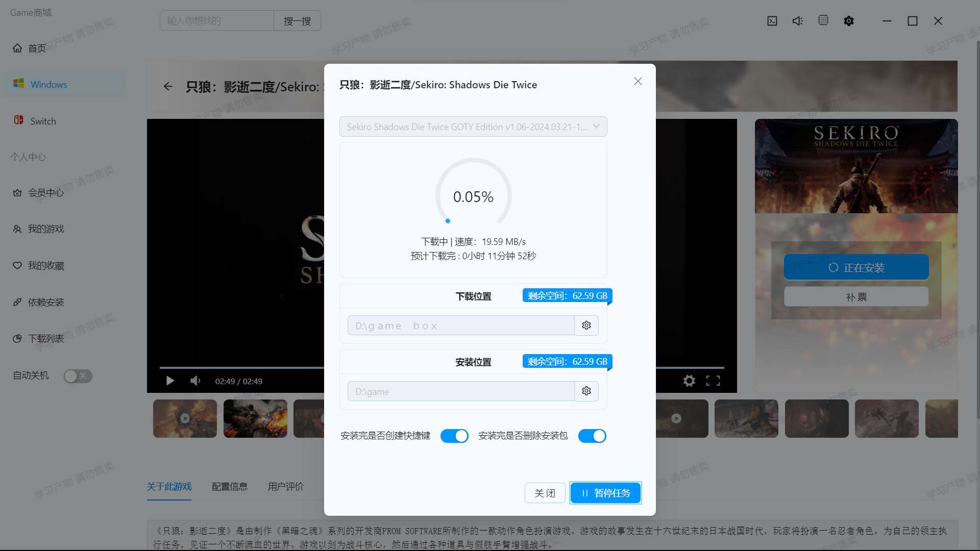
Task: Select the thumbnail left of the last full one
Action: (817, 418)
